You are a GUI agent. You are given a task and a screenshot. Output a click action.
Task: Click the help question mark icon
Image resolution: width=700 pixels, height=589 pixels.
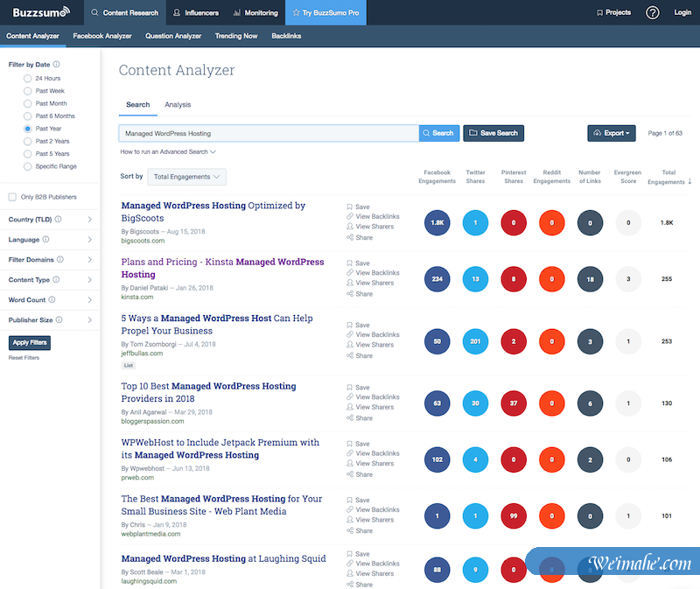pos(652,12)
